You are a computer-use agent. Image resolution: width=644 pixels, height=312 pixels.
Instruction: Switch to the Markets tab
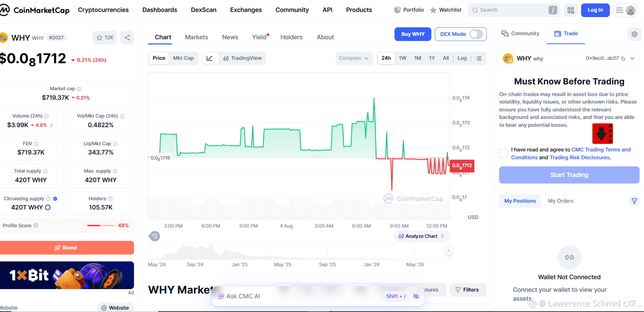click(x=197, y=37)
